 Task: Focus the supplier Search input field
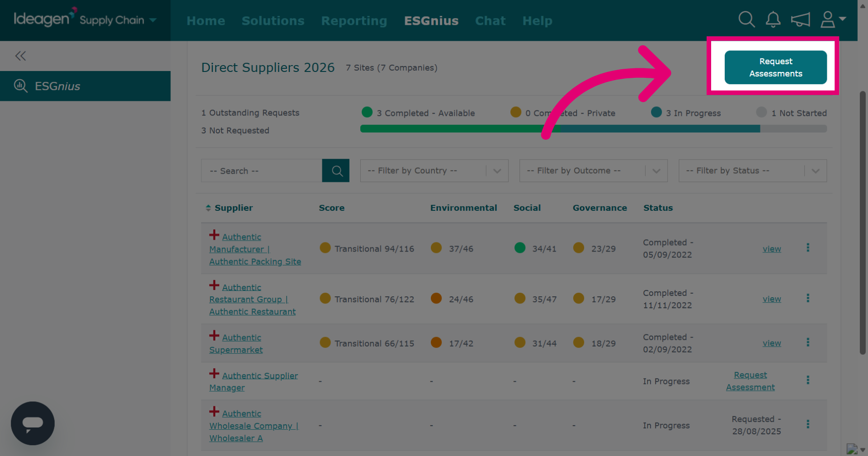click(262, 171)
